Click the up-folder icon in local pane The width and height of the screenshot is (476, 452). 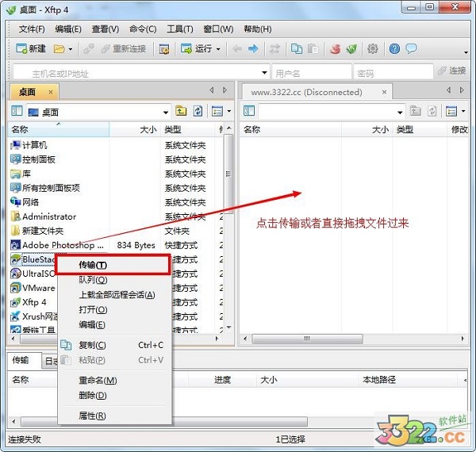tap(181, 111)
